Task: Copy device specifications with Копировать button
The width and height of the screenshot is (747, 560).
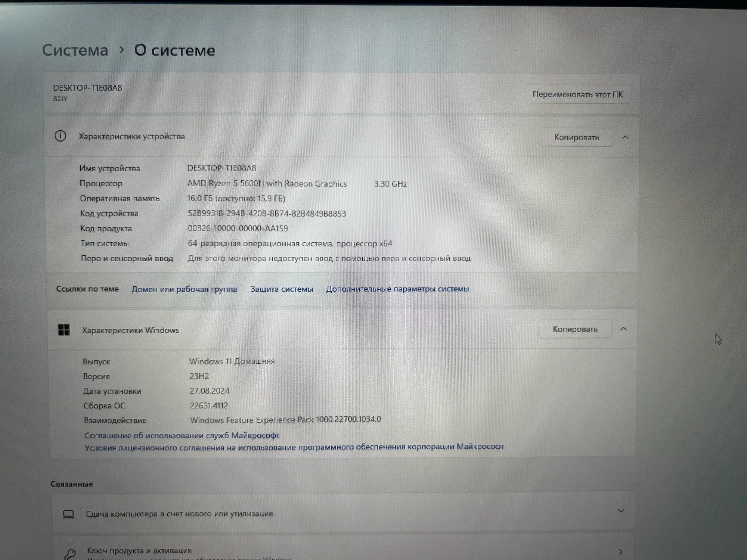Action: click(x=576, y=137)
